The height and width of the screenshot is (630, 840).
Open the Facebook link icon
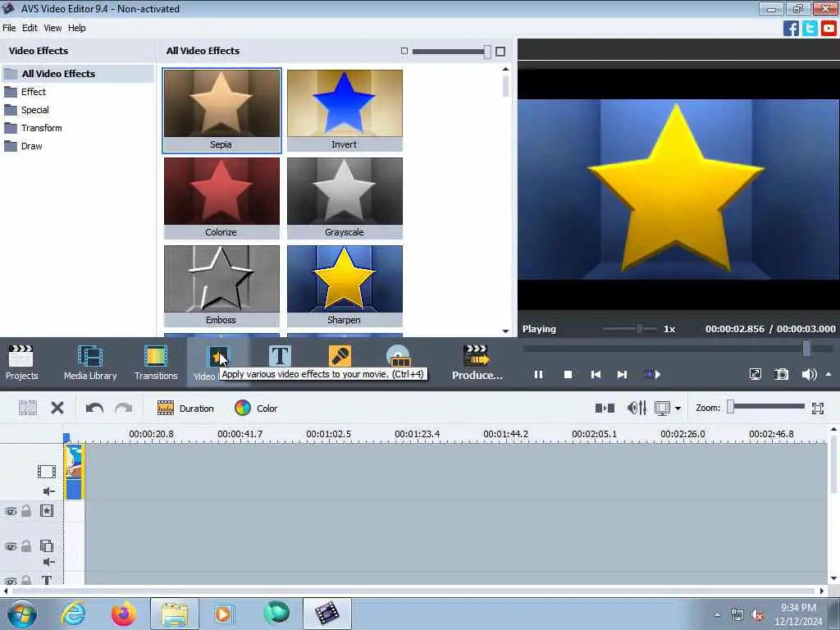click(791, 28)
